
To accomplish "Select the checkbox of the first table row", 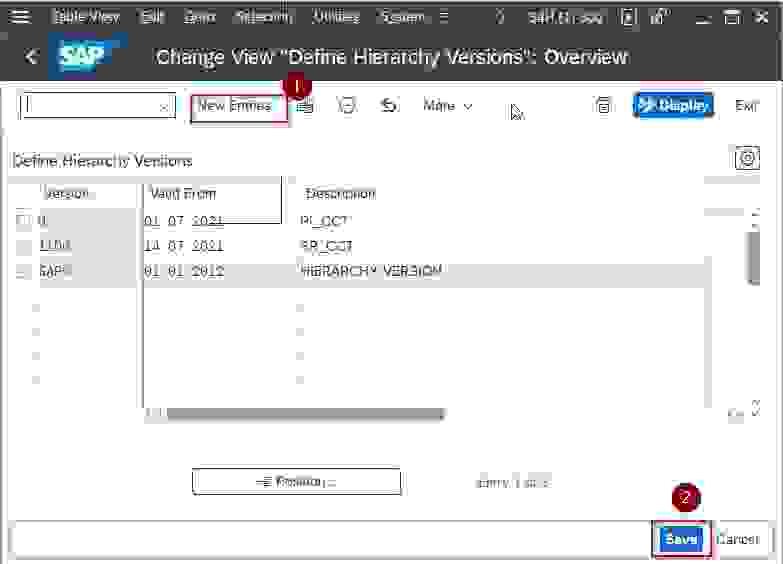I will (23, 220).
